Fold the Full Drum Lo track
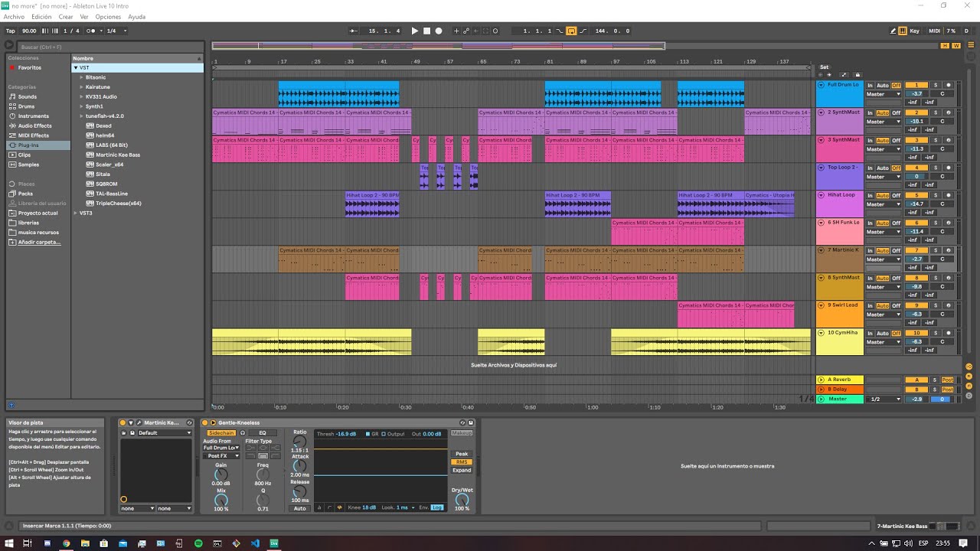 click(822, 85)
